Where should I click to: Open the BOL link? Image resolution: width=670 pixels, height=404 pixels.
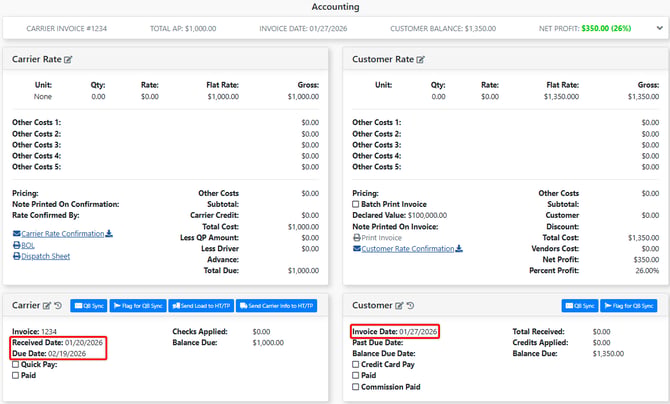click(28, 245)
